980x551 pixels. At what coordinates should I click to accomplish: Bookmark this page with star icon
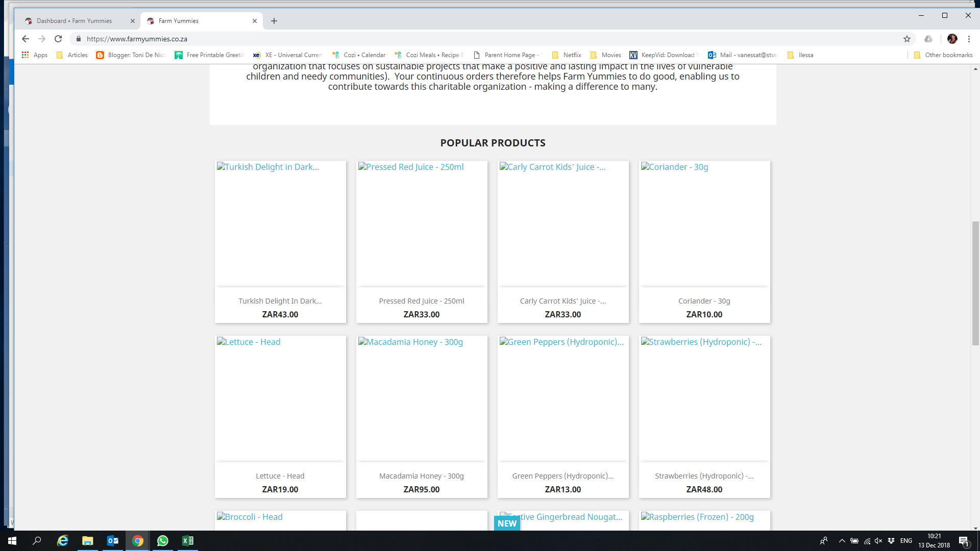[907, 39]
